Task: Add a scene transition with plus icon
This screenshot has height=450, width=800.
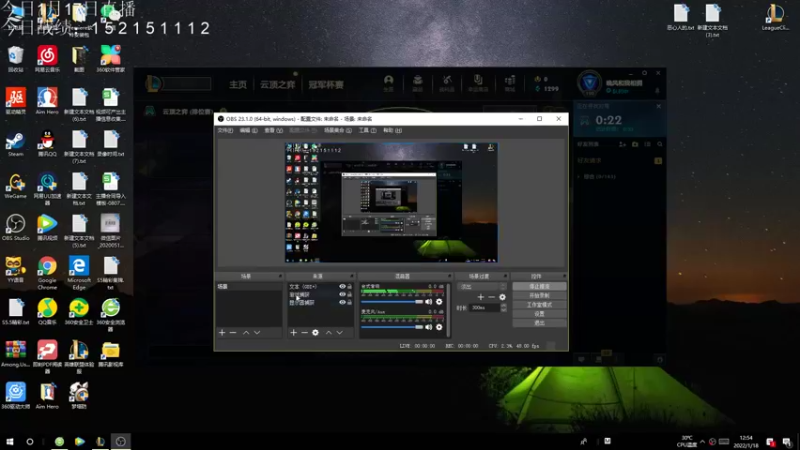Action: pos(481,297)
